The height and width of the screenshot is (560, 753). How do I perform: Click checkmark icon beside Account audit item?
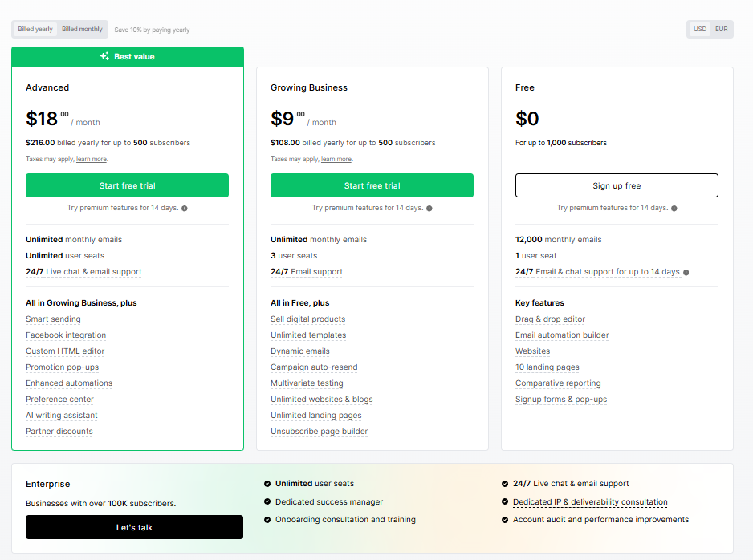[505, 520]
